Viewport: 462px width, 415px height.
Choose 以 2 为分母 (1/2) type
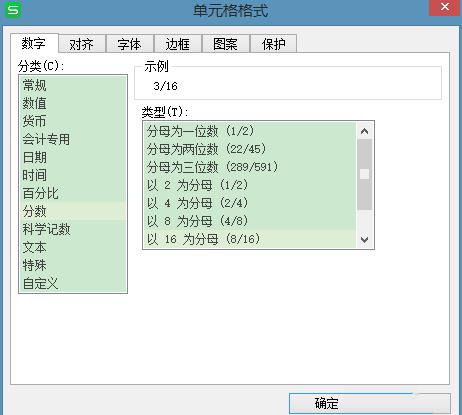pyautogui.click(x=250, y=185)
